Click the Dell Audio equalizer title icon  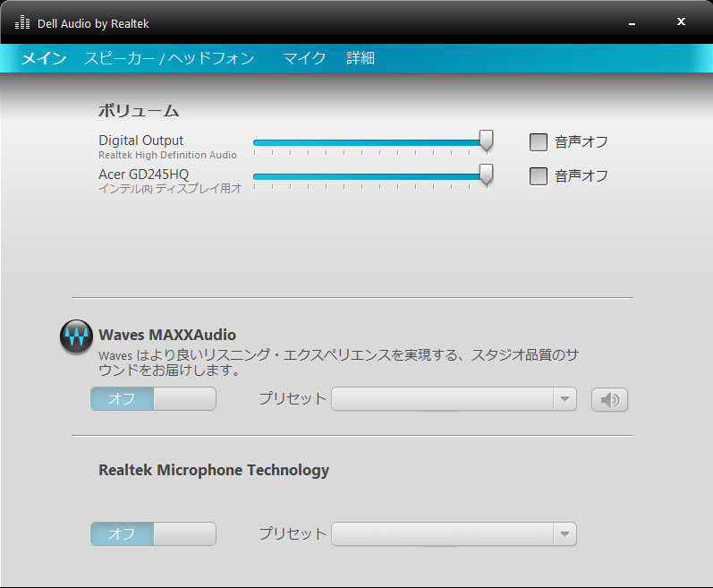click(x=22, y=22)
